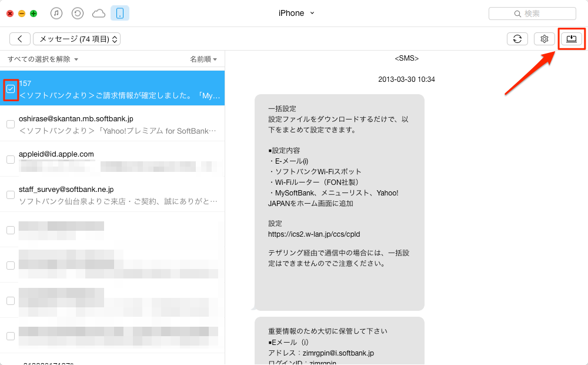Click the <SMS> header label
Viewport: 588px width, 365px height.
point(406,58)
